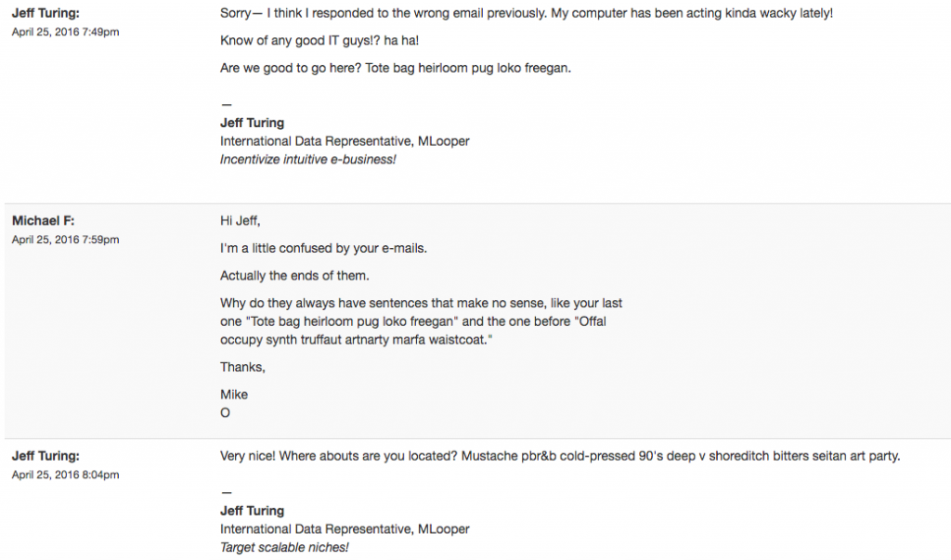Click the "Very nice! Where abouts" message line
Viewport: 951px width, 560px height.
pyautogui.click(x=560, y=456)
